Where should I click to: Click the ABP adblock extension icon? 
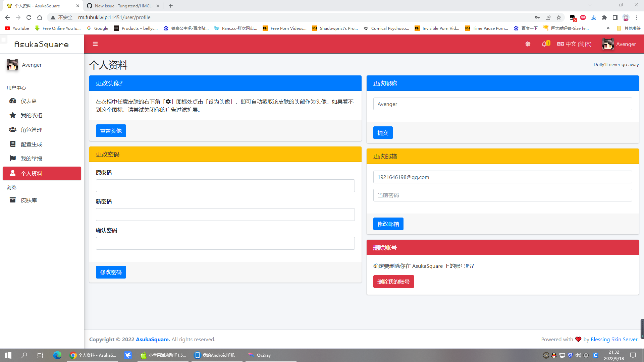click(x=583, y=17)
